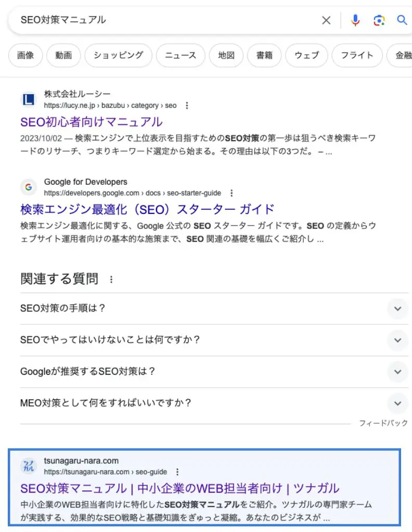Click the 株式会社ルーシー site favicon

[x=28, y=99]
